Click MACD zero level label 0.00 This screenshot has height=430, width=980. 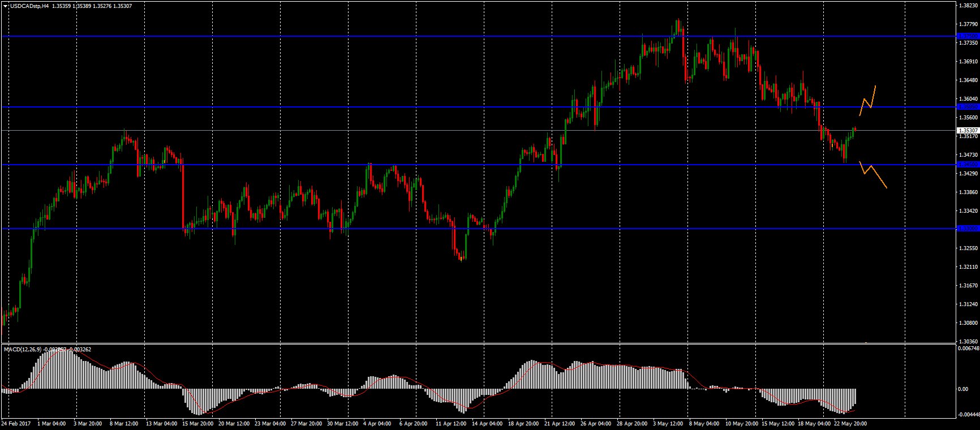tap(963, 389)
